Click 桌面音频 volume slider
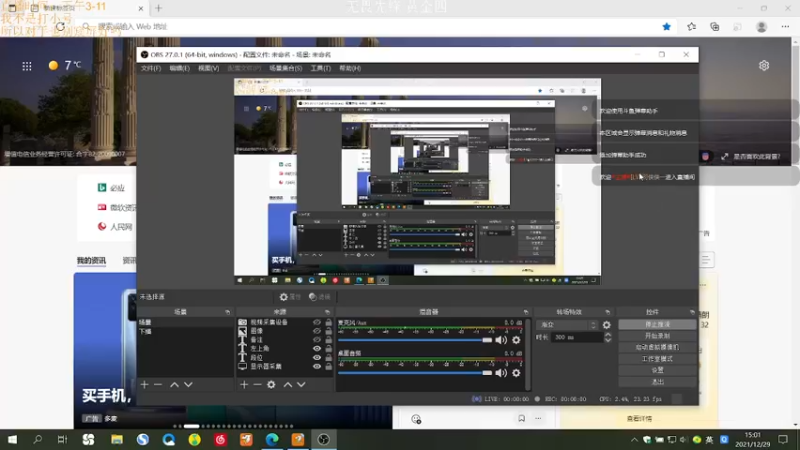Screen dimensions: 800x450 coord(415,373)
